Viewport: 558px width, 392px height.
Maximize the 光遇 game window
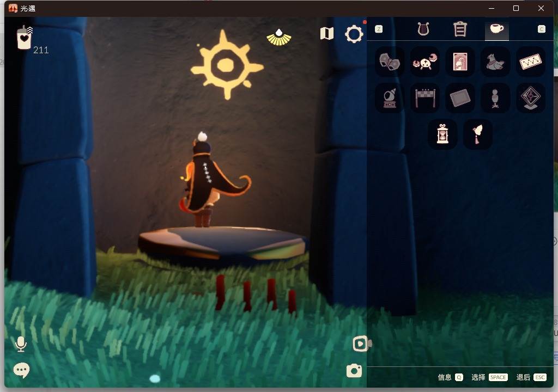click(x=515, y=8)
